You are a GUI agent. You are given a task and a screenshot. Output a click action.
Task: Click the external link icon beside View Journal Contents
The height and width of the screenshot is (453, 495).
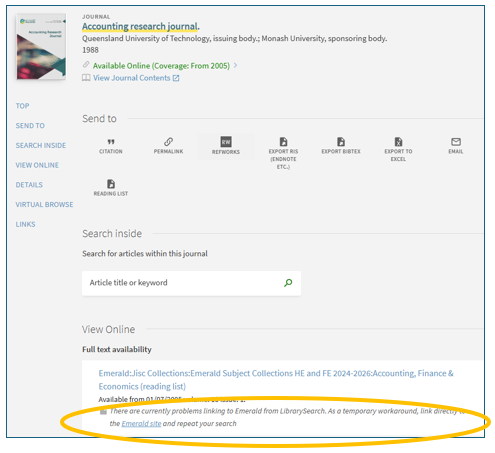pyautogui.click(x=176, y=78)
